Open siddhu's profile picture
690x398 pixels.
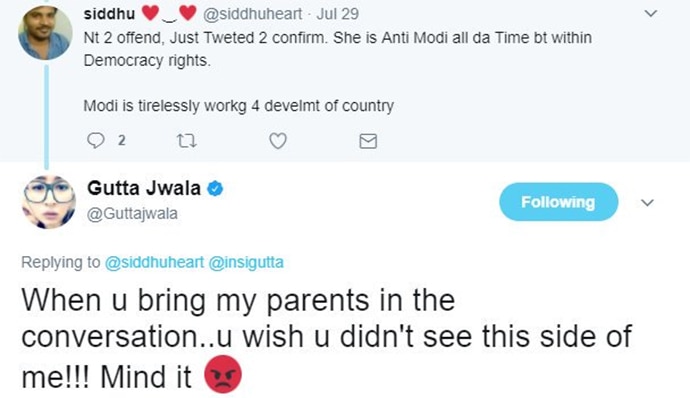pyautogui.click(x=45, y=33)
